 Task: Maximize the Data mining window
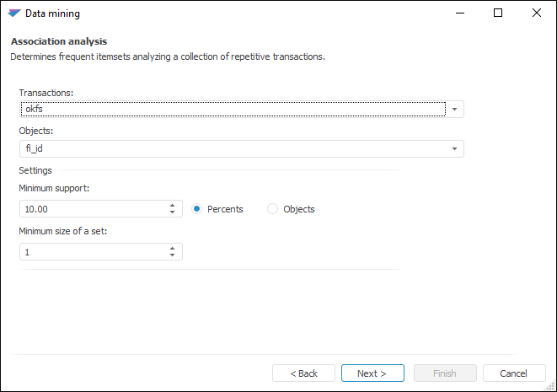click(x=498, y=13)
